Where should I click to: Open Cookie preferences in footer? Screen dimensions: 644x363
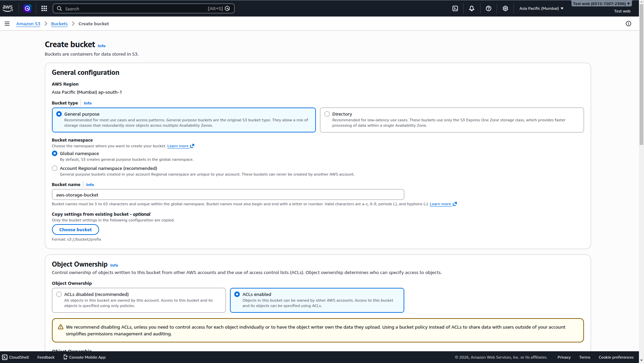616,357
